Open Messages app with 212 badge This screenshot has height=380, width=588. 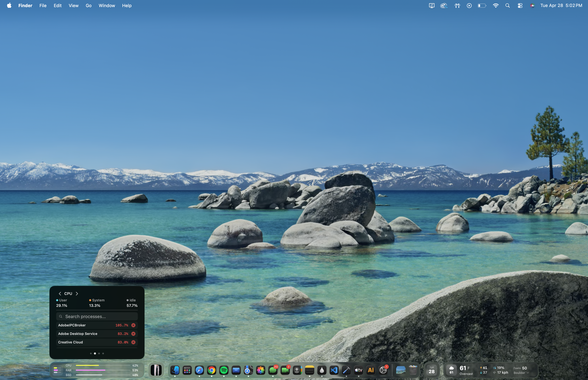[x=273, y=370]
